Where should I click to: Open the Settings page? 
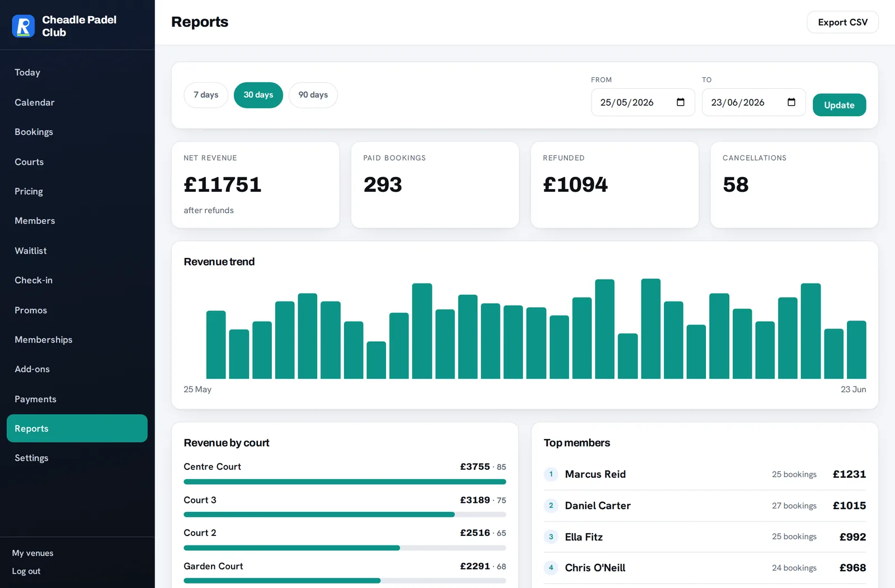(x=77, y=458)
